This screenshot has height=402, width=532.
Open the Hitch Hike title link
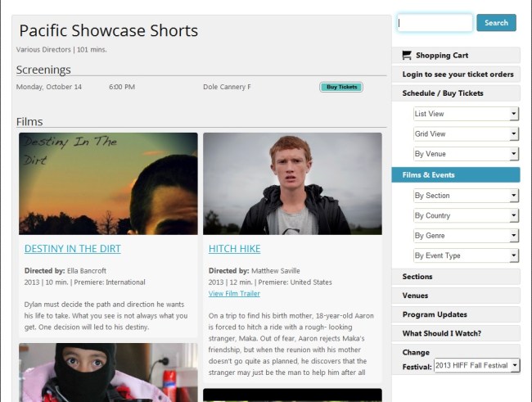point(234,249)
